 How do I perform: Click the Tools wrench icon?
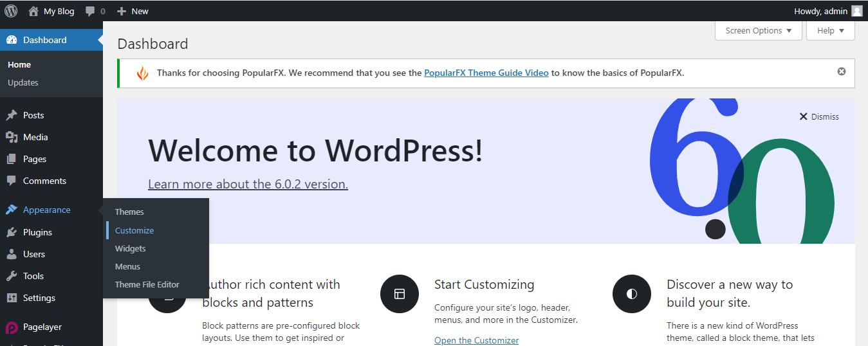[12, 276]
